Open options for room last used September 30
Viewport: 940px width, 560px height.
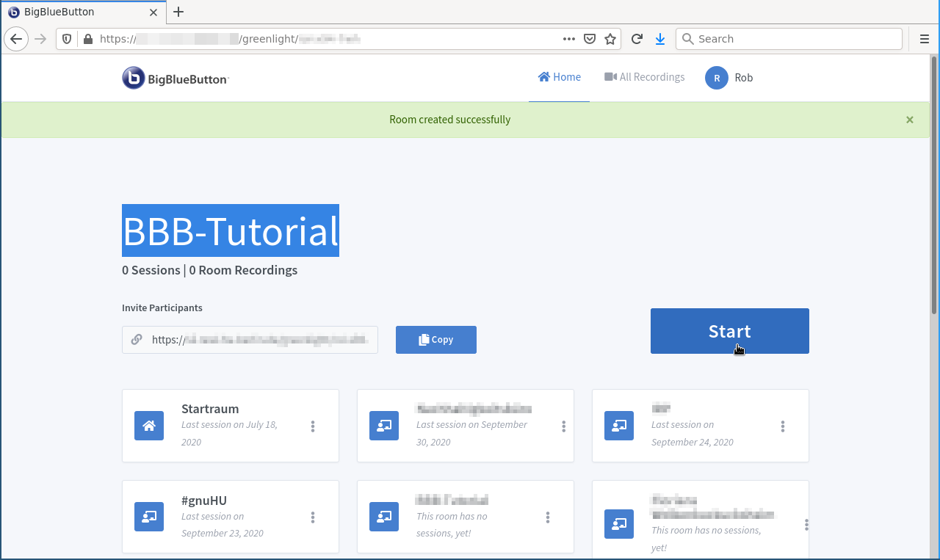point(564,426)
